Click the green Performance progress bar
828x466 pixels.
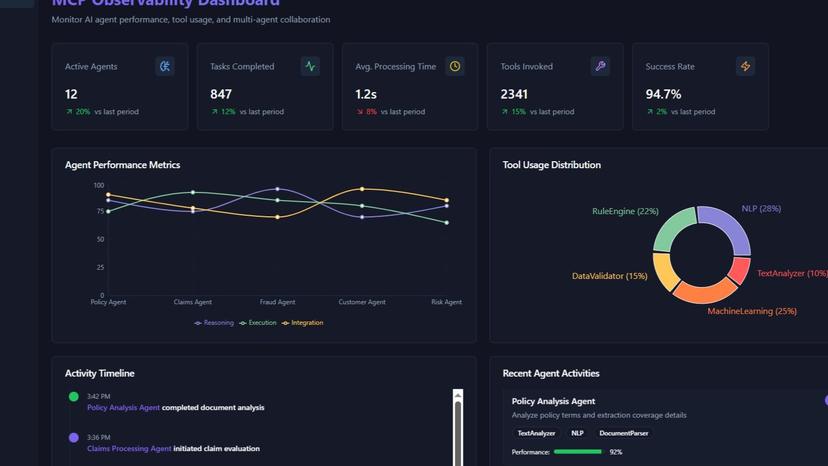coord(578,452)
